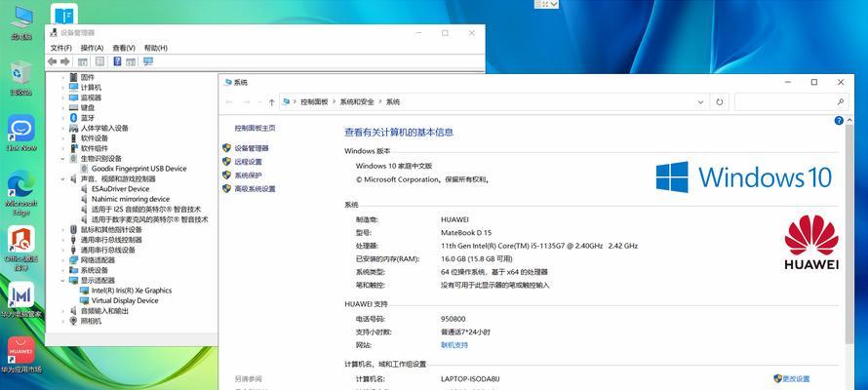Image resolution: width=868 pixels, height=390 pixels.
Task: Click the 更改设置 link
Action: tap(796, 379)
